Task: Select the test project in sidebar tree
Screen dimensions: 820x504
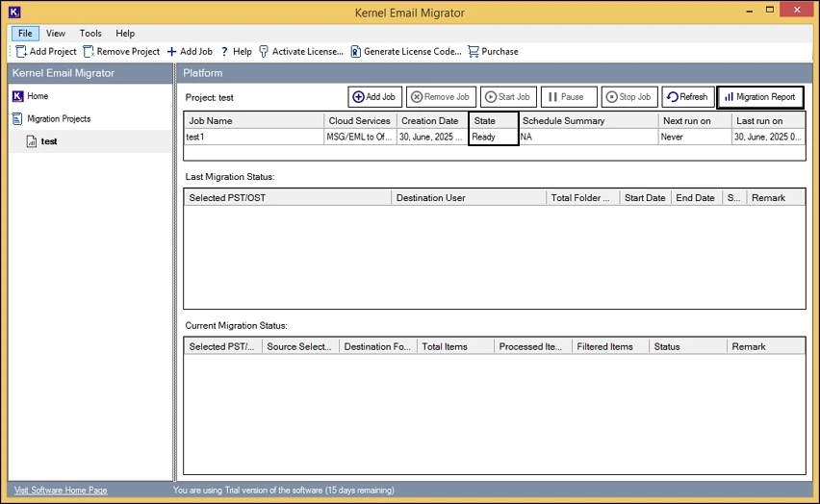Action: point(49,141)
